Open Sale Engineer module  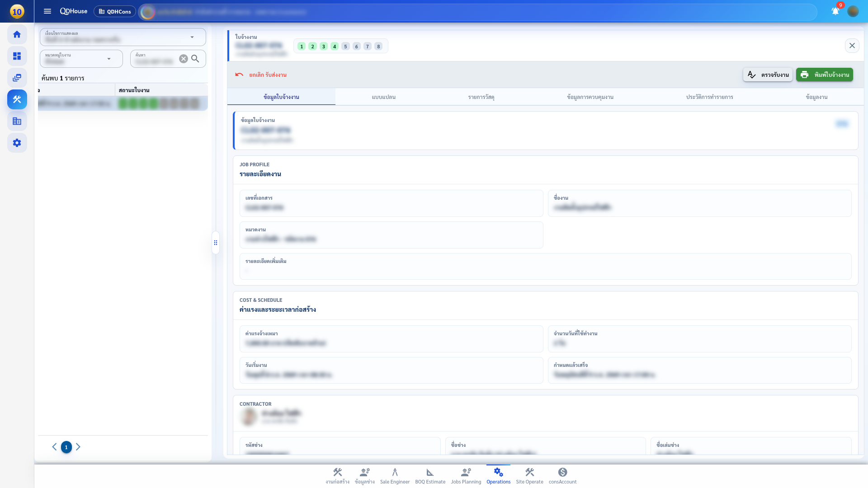[x=395, y=476]
